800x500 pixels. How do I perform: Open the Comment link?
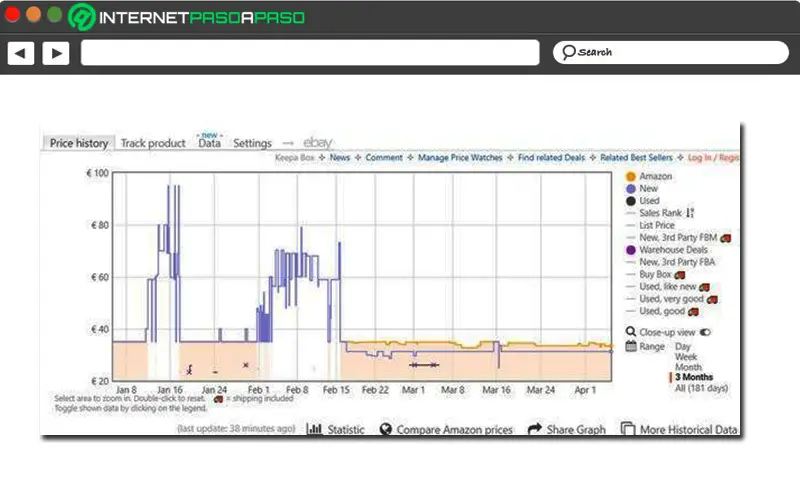[384, 158]
